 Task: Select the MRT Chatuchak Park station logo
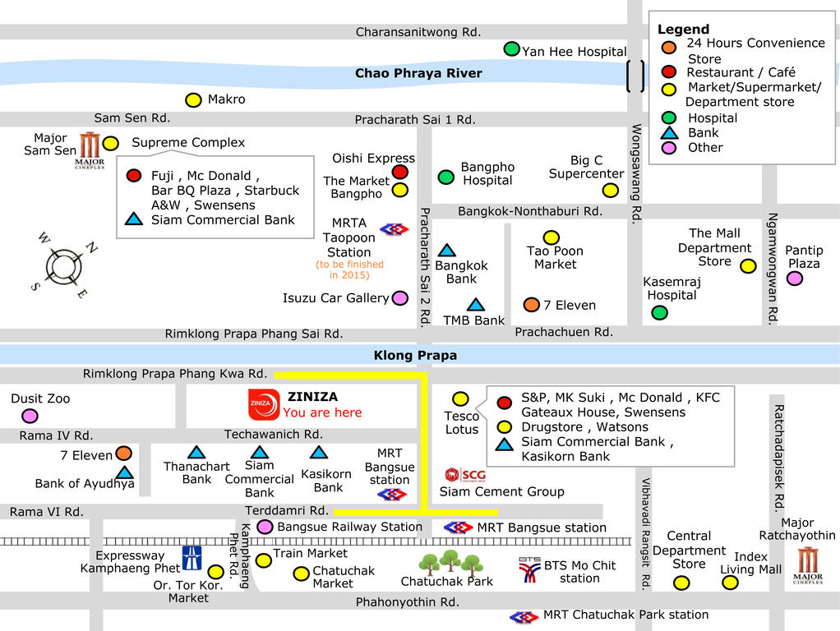pyautogui.click(x=524, y=617)
